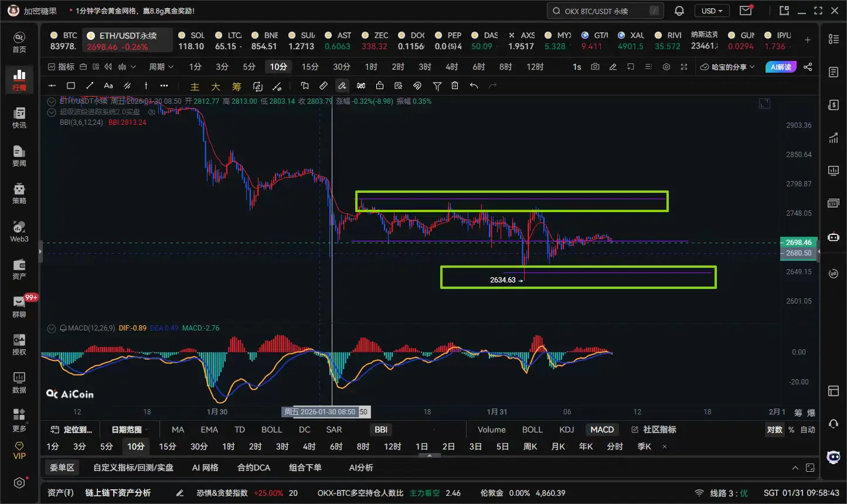Open the notifications bell
Screen dimensions: 847x504
679,11
